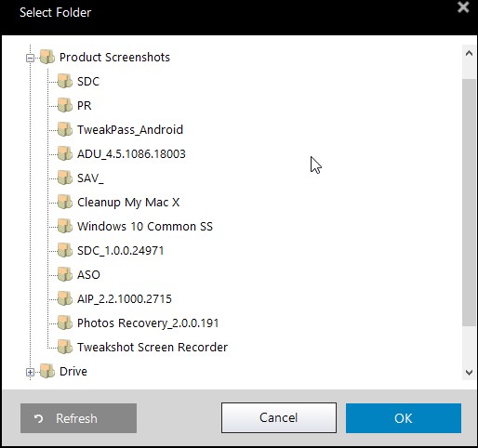Click the Photos Recovery_2.0.0.191 folder icon

click(x=65, y=323)
